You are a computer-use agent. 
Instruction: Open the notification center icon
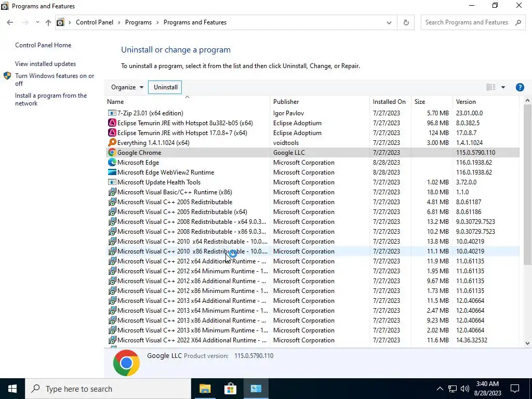pyautogui.click(x=515, y=389)
